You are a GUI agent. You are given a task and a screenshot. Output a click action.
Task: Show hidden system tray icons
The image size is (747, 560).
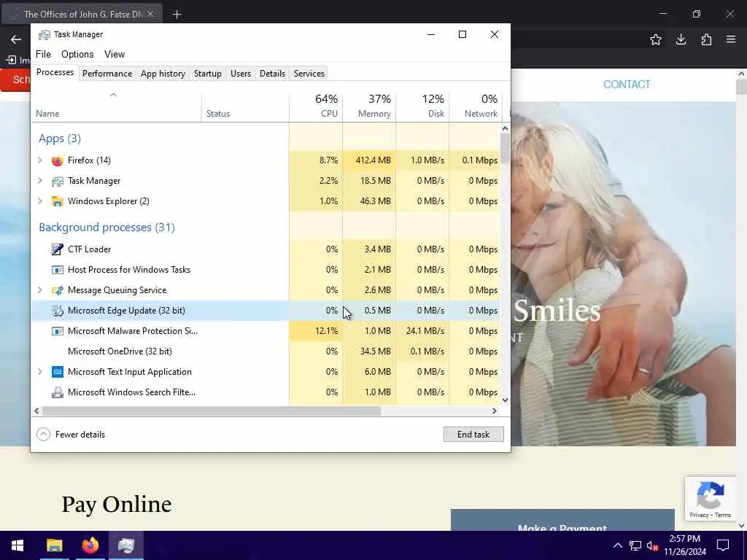(617, 545)
